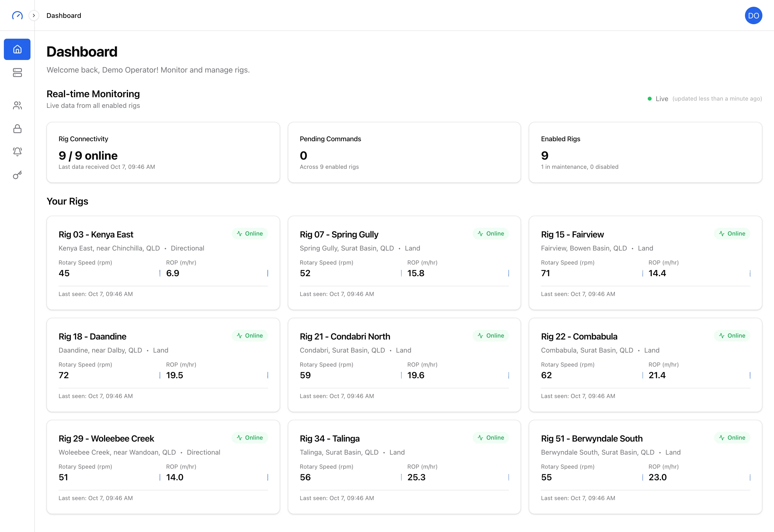Image resolution: width=774 pixels, height=532 pixels.
Task: Open the DO user avatar menu
Action: pos(753,16)
